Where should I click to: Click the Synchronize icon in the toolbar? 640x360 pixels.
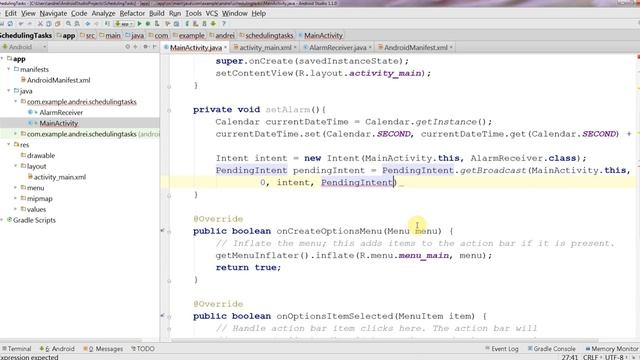tap(10, 24)
